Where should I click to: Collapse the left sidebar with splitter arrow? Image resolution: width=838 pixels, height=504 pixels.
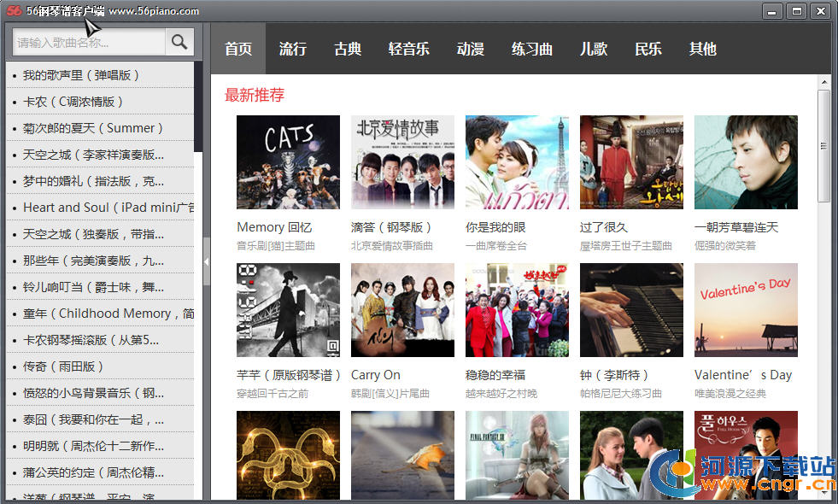click(x=206, y=261)
